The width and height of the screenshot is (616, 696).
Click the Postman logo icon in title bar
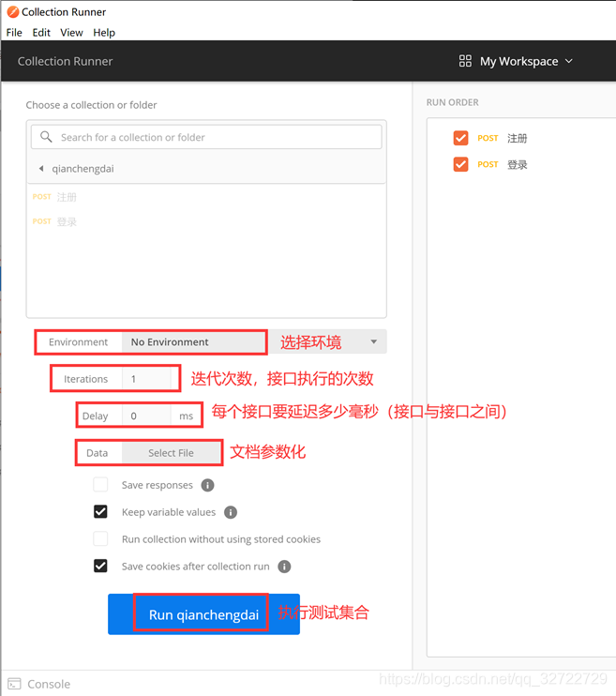tap(13, 12)
